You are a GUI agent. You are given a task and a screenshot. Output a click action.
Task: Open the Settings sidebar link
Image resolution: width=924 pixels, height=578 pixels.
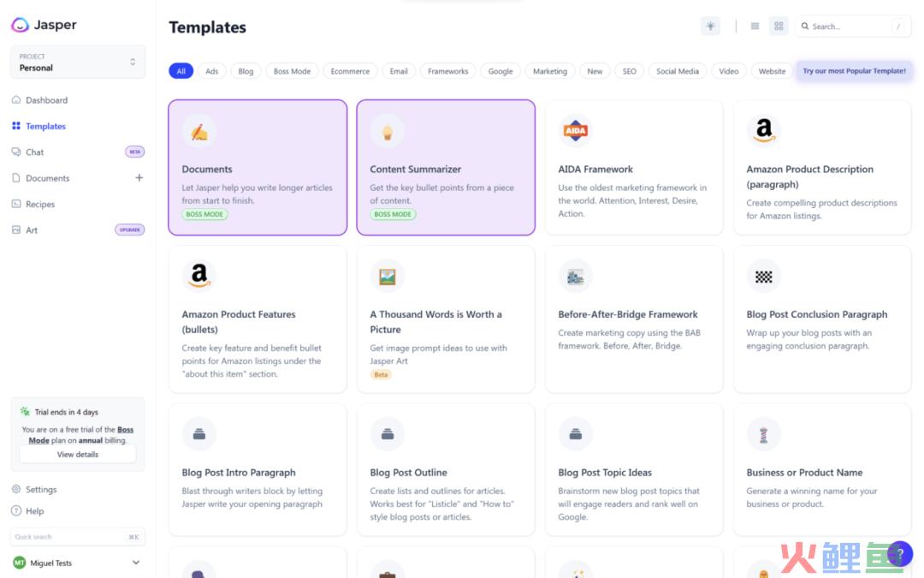(41, 489)
